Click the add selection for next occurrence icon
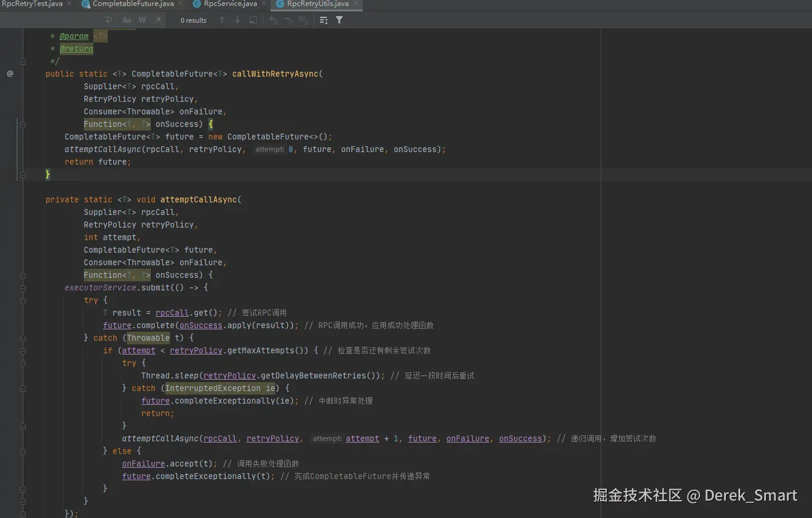This screenshot has height=518, width=812. [273, 20]
